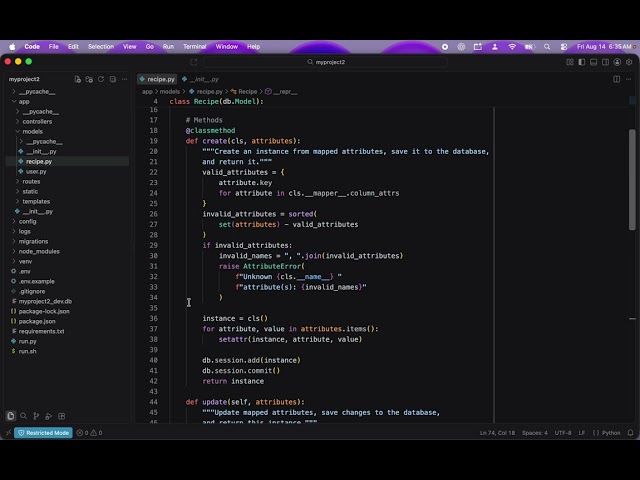The width and height of the screenshot is (640, 480).
Task: Click the screen recording indicator in menu bar
Action: pyautogui.click(x=445, y=47)
